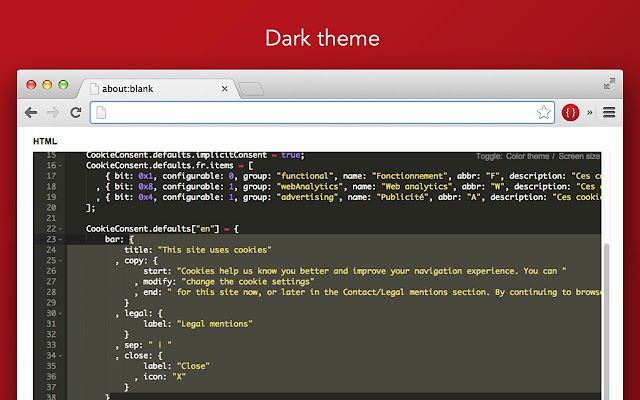Click the macOS green zoom button
This screenshot has width=640, height=400.
[63, 84]
